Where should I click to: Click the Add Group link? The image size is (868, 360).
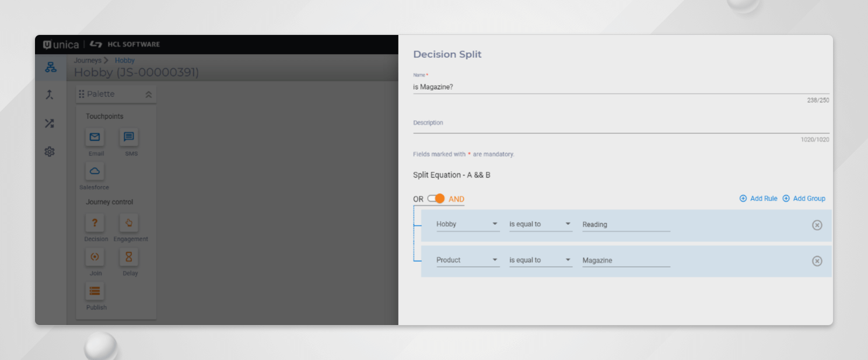pos(804,198)
